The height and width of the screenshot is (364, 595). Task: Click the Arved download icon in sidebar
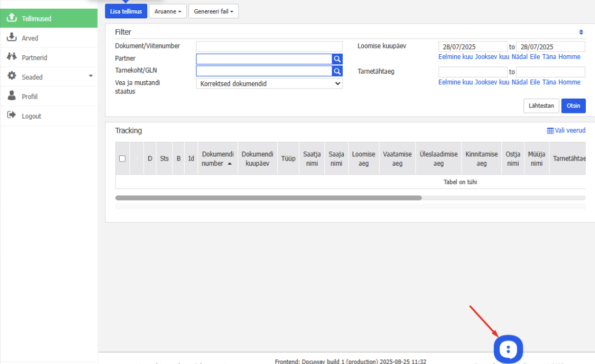click(x=11, y=38)
